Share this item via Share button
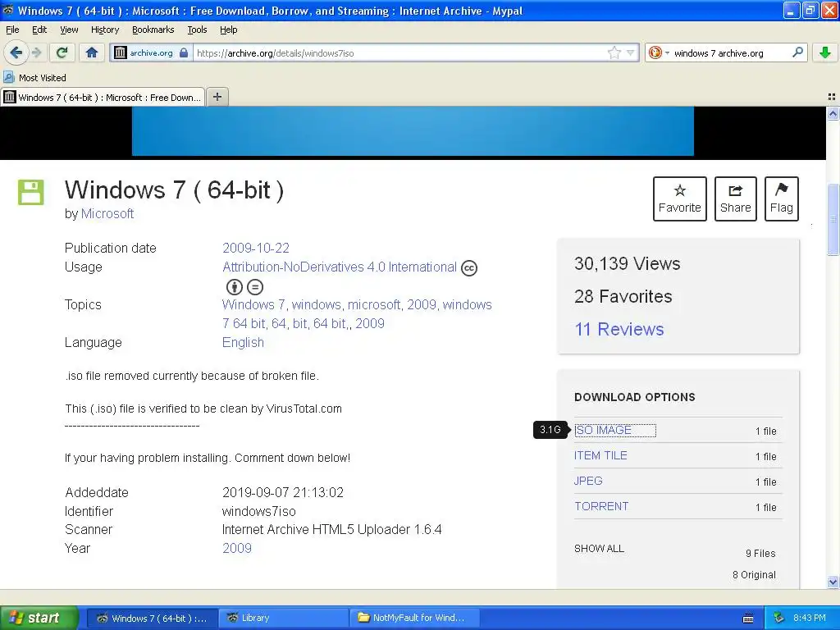Viewport: 840px width, 630px height. pyautogui.click(x=736, y=199)
